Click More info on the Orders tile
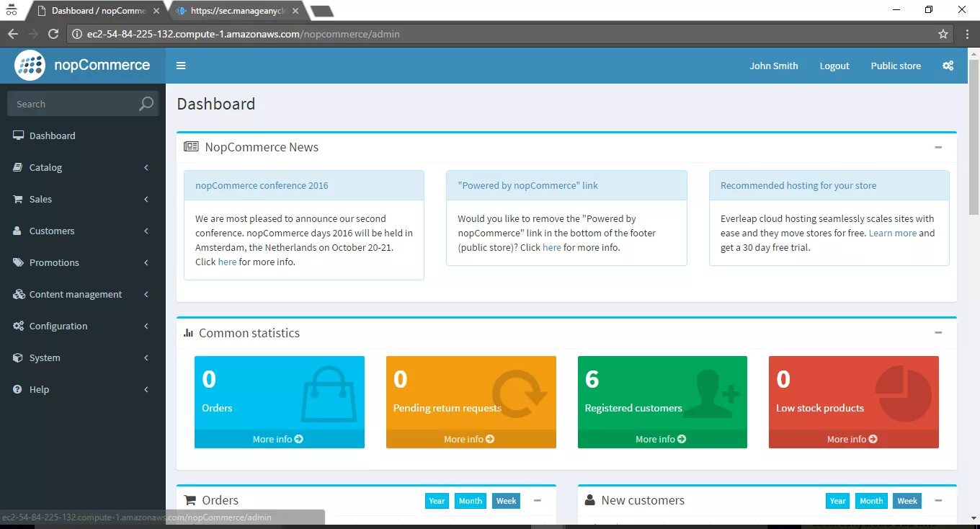The width and height of the screenshot is (980, 529). [x=279, y=439]
